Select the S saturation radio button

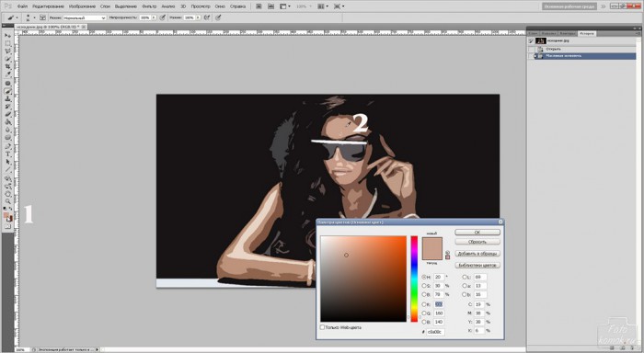pos(424,286)
